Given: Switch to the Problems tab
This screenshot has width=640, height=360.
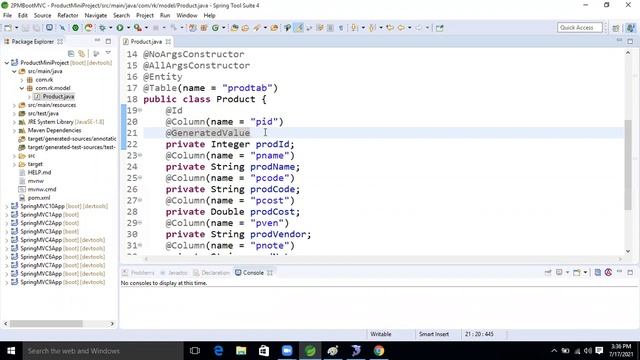Looking at the screenshot, I should click(x=138, y=273).
